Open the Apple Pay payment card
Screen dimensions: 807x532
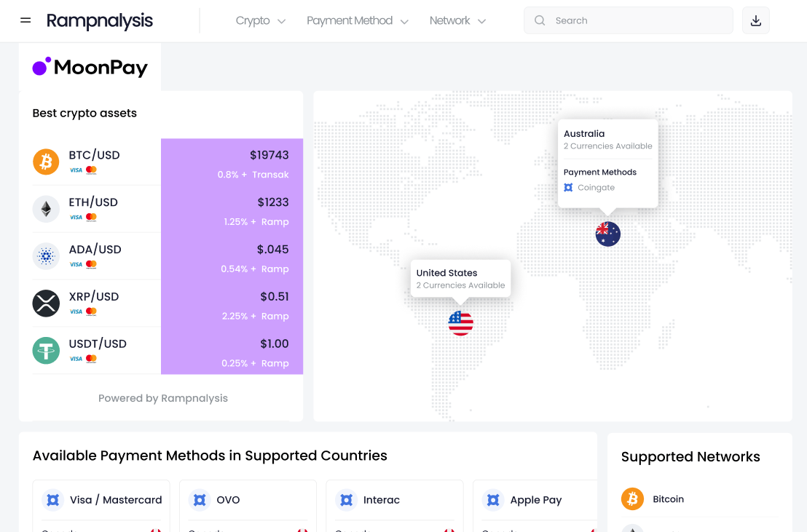coord(535,506)
